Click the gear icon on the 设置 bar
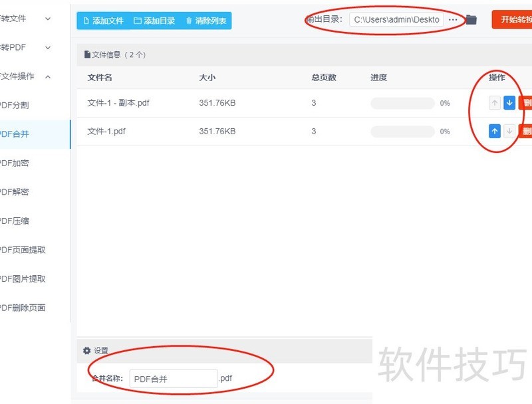The height and width of the screenshot is (404, 532). (x=86, y=350)
